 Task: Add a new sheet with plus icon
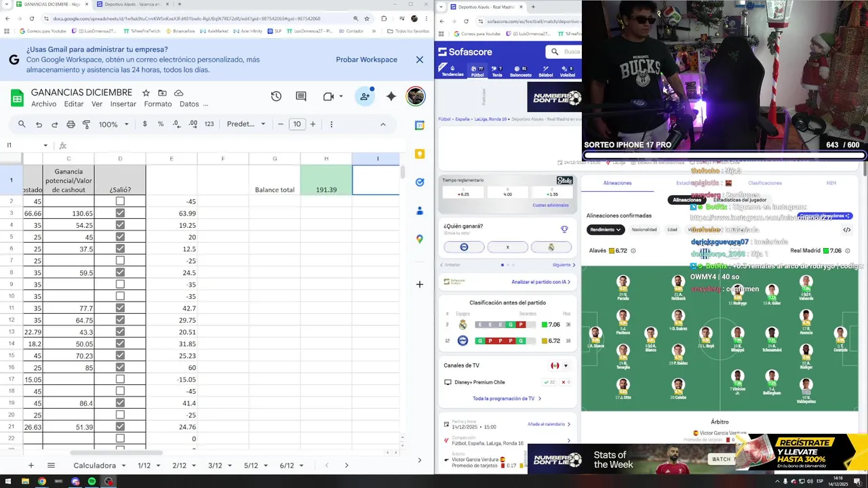pyautogui.click(x=31, y=466)
